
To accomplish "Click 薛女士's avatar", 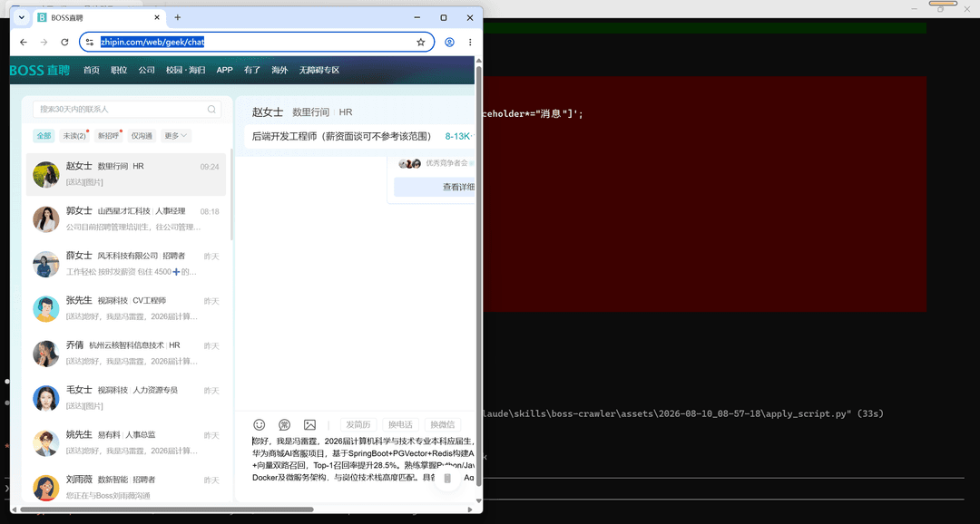I will (46, 264).
